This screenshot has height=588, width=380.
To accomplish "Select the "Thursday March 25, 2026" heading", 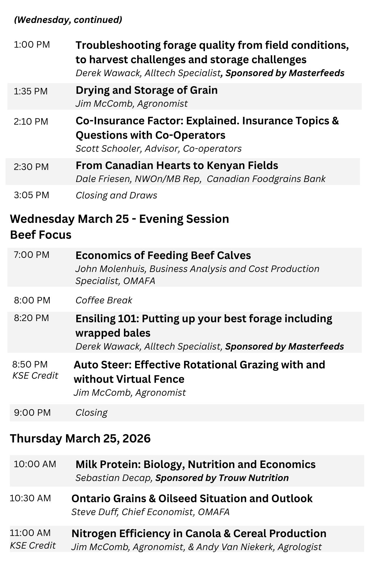I will (80, 438).
